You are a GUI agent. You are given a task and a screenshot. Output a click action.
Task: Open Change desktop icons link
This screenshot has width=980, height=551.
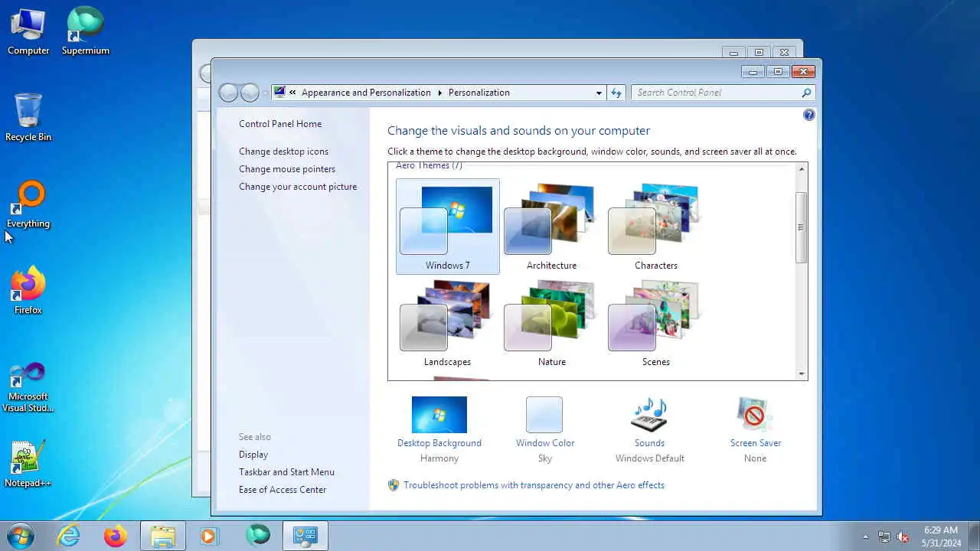click(x=283, y=152)
